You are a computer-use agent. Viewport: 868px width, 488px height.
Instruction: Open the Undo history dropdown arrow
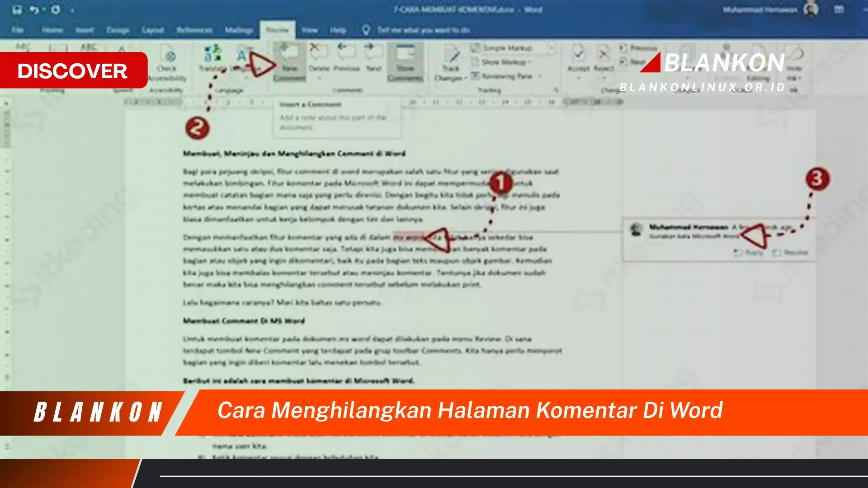click(44, 10)
